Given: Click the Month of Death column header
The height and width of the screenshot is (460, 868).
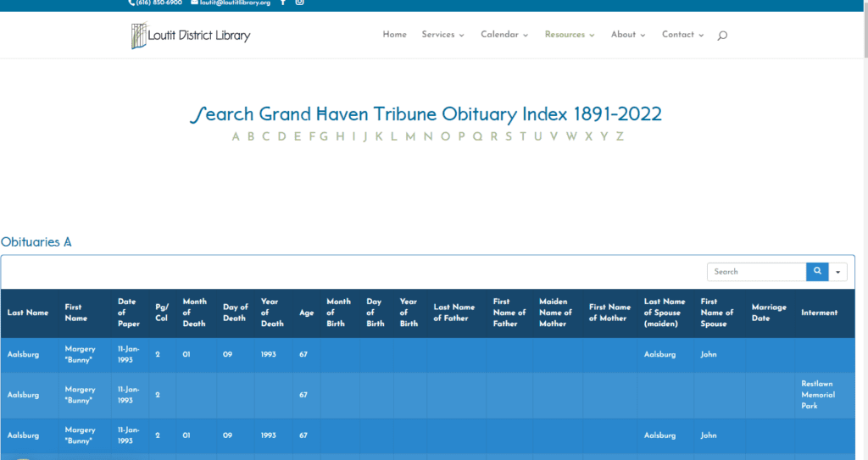Looking at the screenshot, I should click(x=195, y=313).
